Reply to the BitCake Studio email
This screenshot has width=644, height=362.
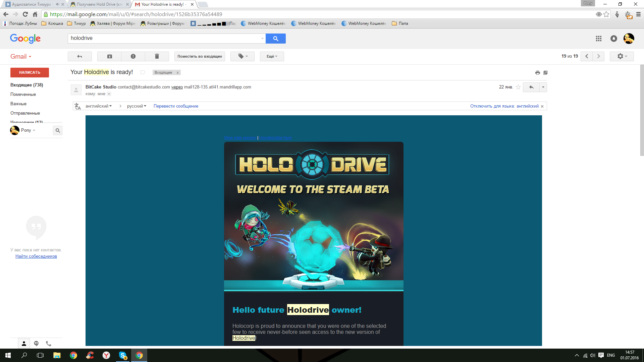(x=531, y=87)
